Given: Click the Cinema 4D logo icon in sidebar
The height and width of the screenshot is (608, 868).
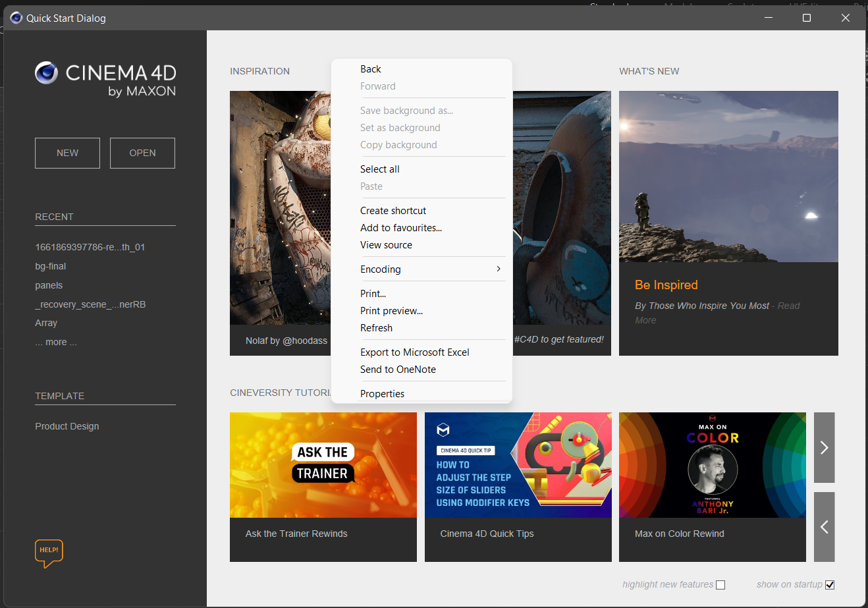Looking at the screenshot, I should click(46, 72).
